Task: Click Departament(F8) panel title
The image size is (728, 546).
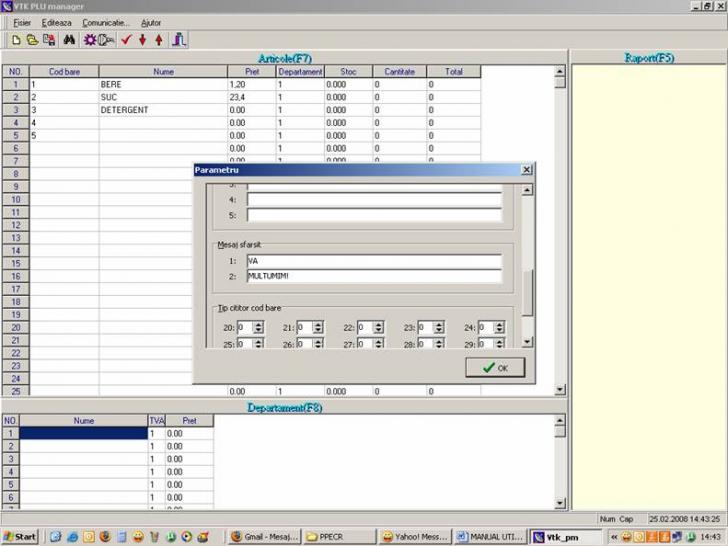Action: 285,408
